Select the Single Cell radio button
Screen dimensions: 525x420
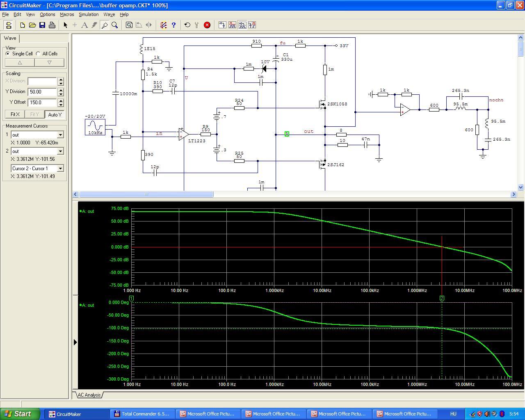8,54
